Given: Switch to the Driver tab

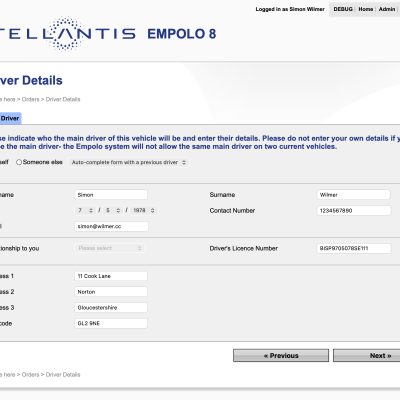Looking at the screenshot, I should click(10, 118).
